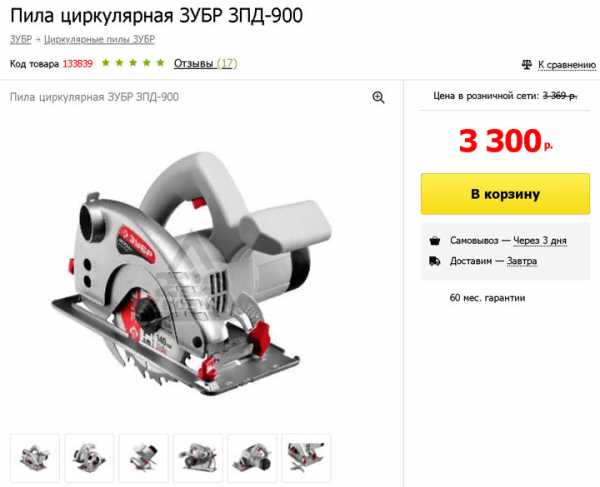Click the scales compare icon
Image resolution: width=600 pixels, height=487 pixels.
coord(527,65)
